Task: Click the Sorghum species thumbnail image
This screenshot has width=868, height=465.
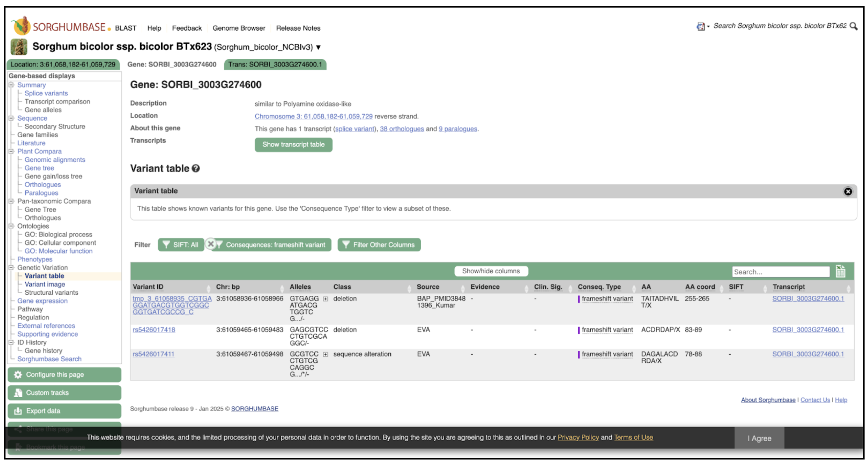Action: (x=19, y=47)
